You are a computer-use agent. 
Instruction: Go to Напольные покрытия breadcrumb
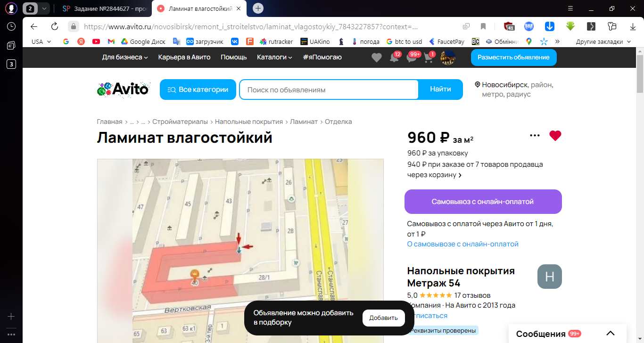(249, 122)
